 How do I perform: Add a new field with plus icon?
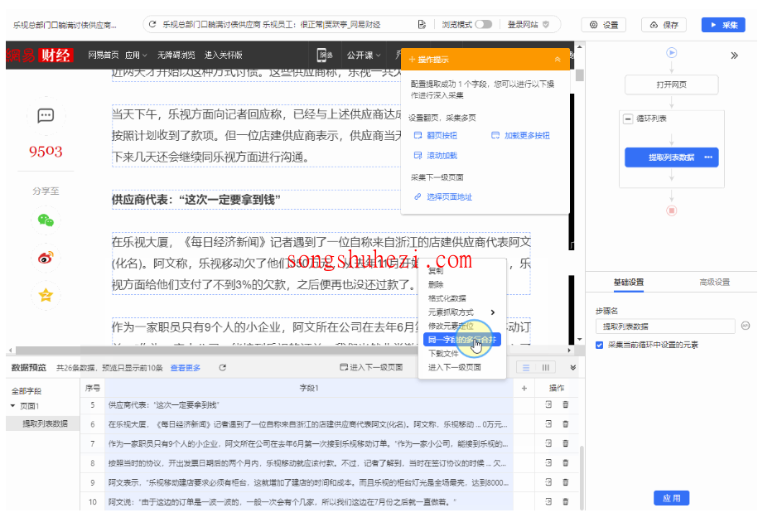(524, 389)
